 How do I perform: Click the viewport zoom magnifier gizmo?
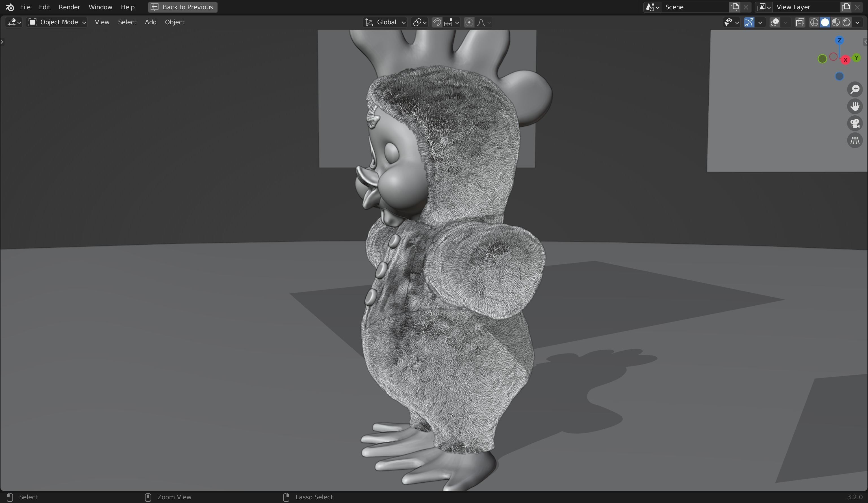click(855, 89)
